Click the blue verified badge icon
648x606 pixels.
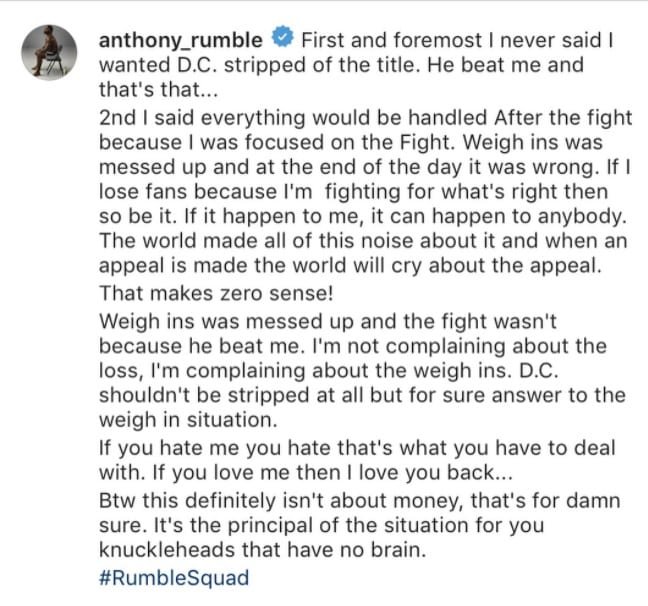[283, 37]
